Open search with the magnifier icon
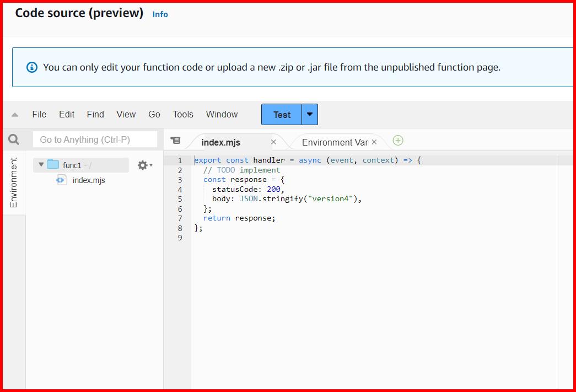 [14, 139]
